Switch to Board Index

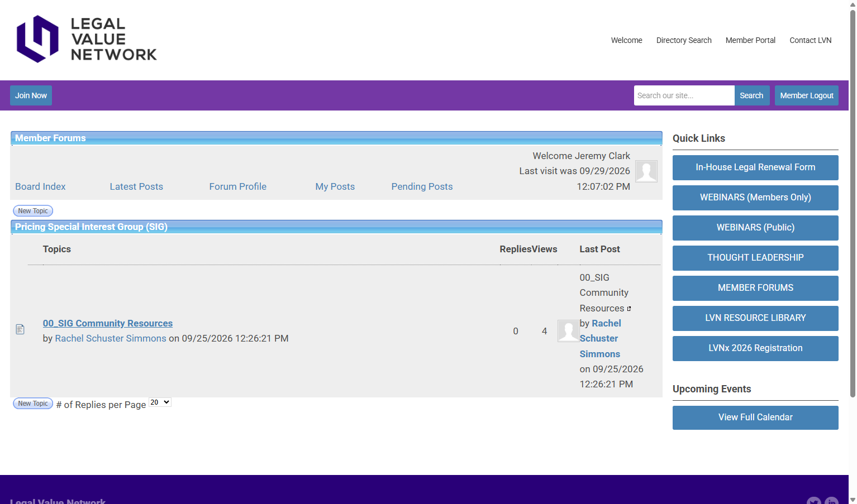(40, 186)
